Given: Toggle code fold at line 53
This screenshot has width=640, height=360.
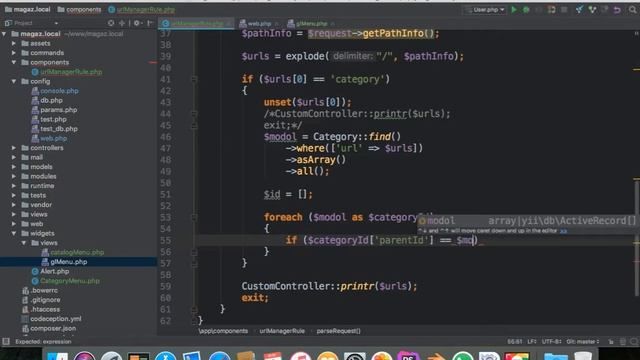Looking at the screenshot, I should point(194,217).
